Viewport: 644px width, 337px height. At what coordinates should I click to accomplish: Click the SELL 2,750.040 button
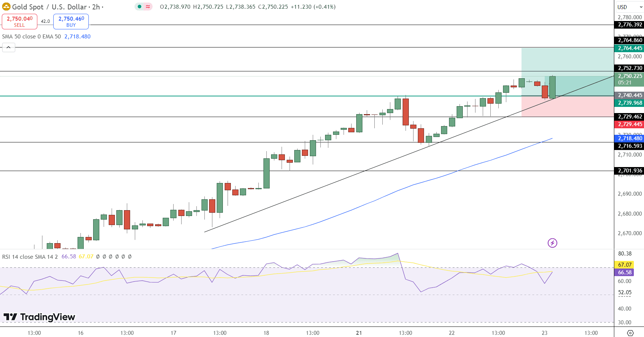click(20, 21)
